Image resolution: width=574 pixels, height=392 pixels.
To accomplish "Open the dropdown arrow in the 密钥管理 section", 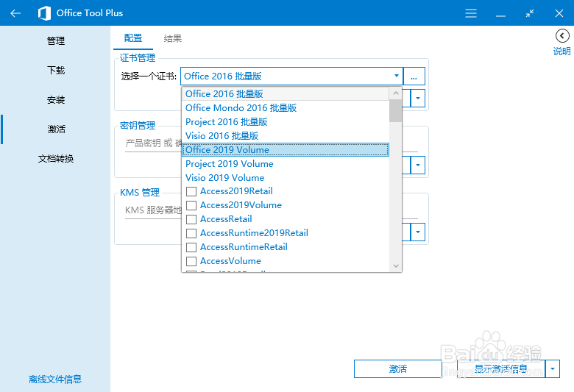I will pyautogui.click(x=418, y=165).
